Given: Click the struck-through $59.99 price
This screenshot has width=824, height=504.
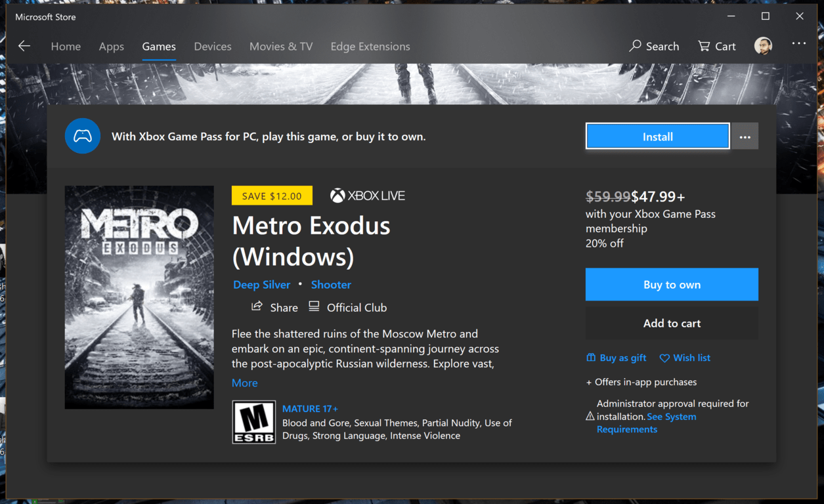Looking at the screenshot, I should point(608,196).
